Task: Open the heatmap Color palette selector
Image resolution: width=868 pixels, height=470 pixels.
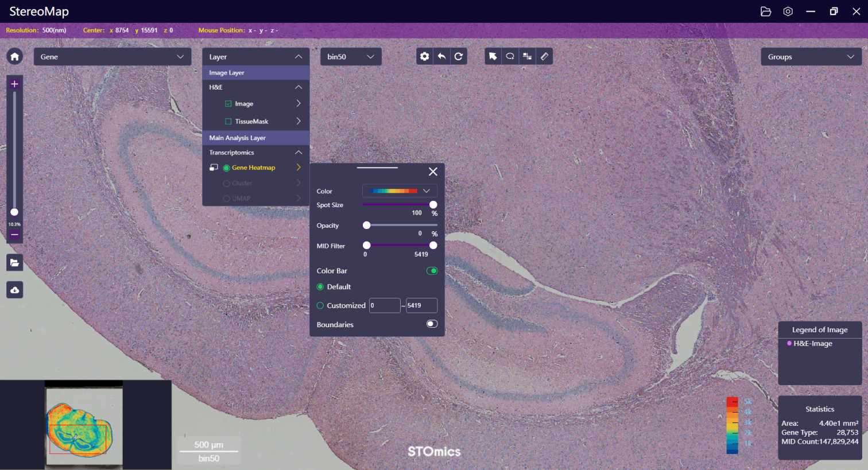Action: 400,191
